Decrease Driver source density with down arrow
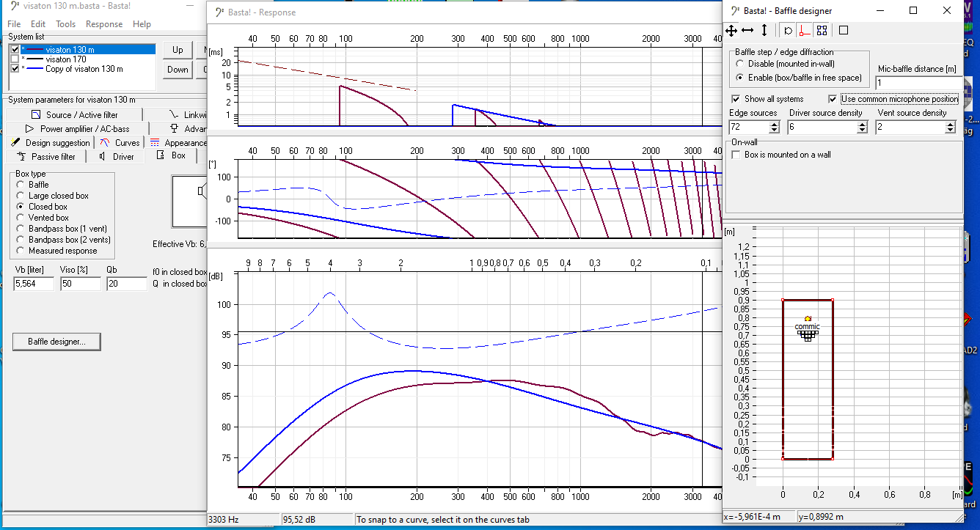 [x=863, y=130]
